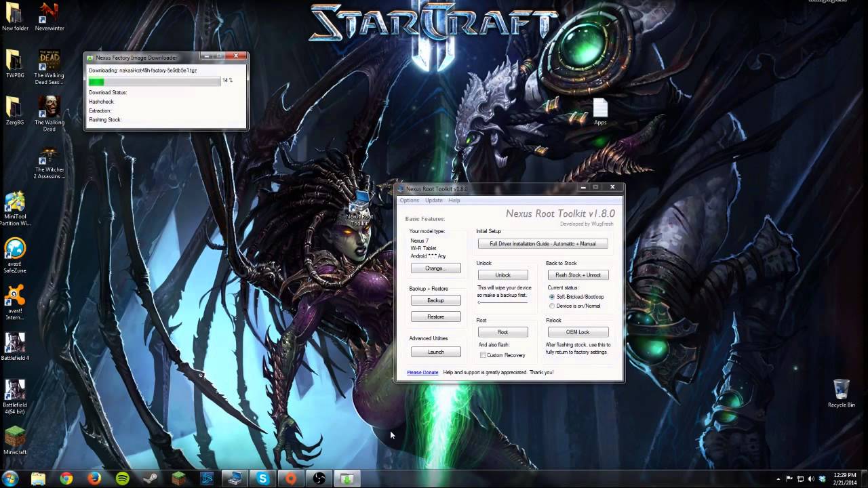Select The Witcher 2 Assassins shortcut
Viewport: 868px width, 488px height.
click(50, 163)
